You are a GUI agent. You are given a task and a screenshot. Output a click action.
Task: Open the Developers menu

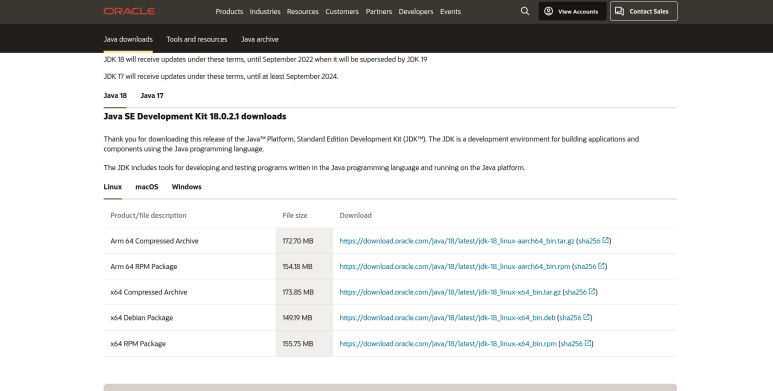tap(416, 11)
